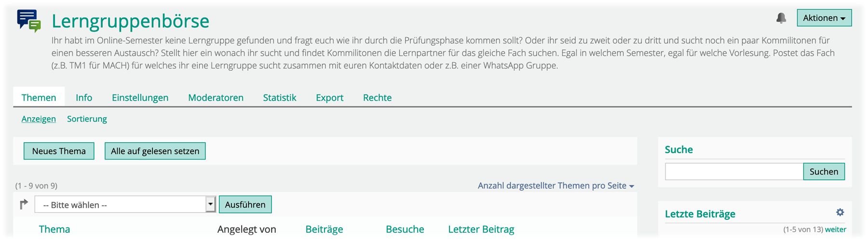
Task: Click the bent arrow icon beside the selector
Action: pyautogui.click(x=24, y=204)
